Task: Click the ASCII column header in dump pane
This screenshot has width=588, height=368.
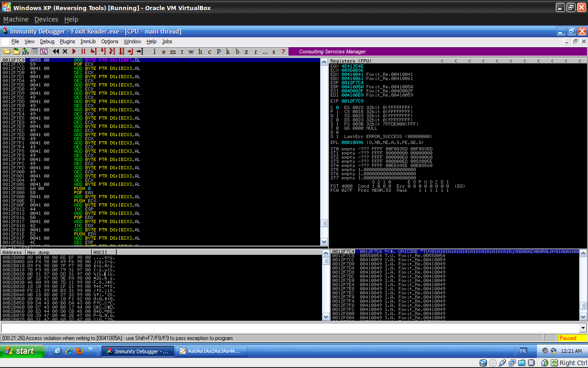Action: click(x=104, y=252)
